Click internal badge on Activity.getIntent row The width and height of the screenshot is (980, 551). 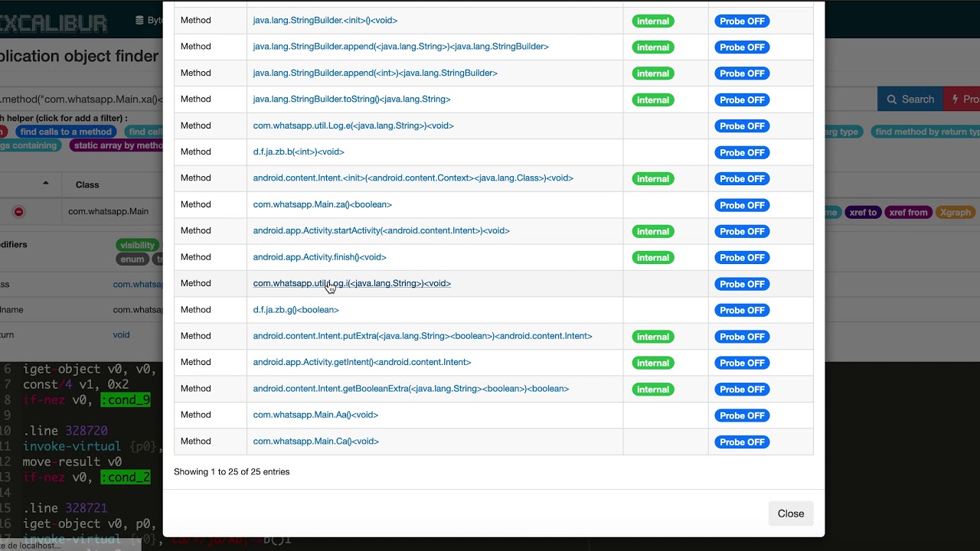click(653, 363)
